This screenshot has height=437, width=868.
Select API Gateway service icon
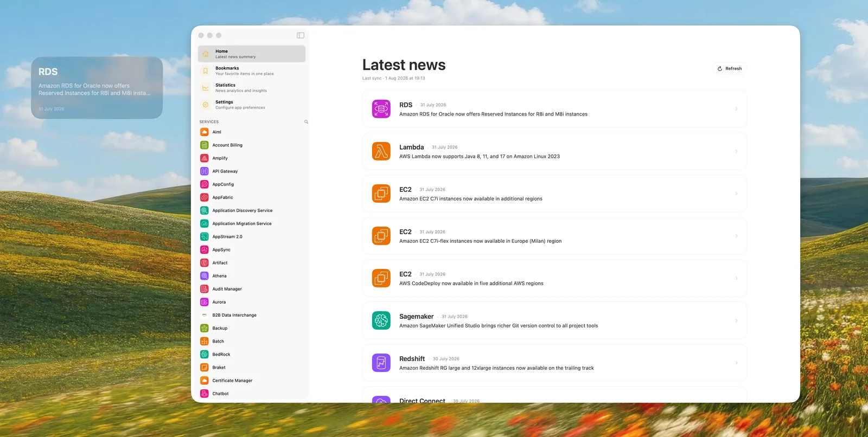[205, 171]
